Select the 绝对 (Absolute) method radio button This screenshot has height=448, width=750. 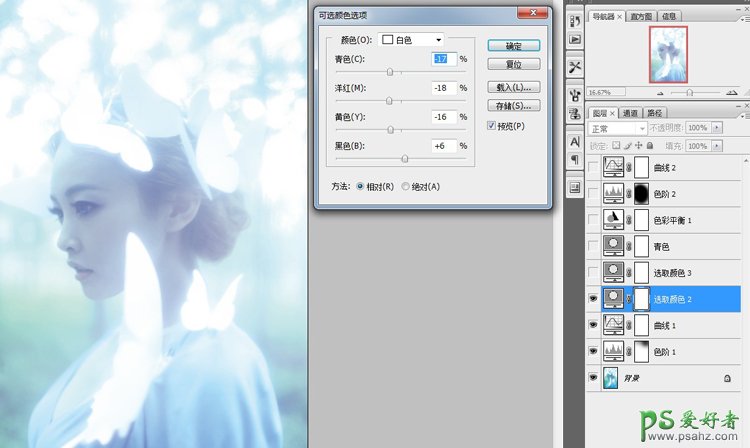coord(405,187)
